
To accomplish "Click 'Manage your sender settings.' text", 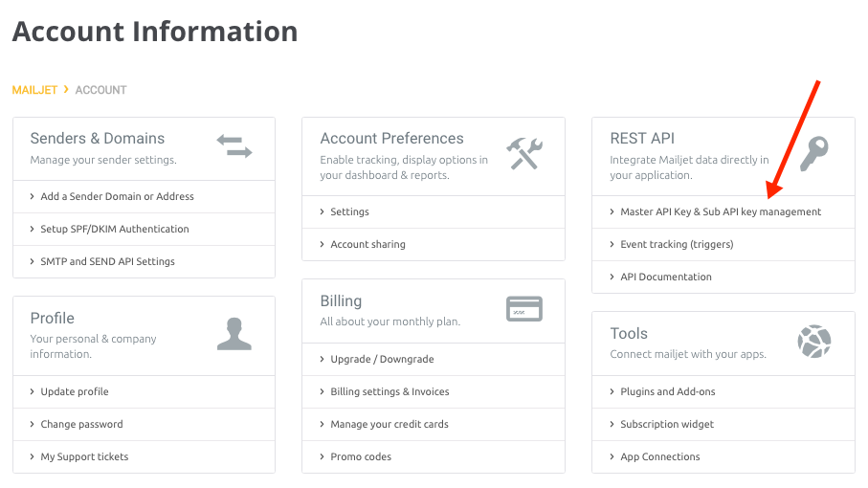I will click(x=103, y=160).
